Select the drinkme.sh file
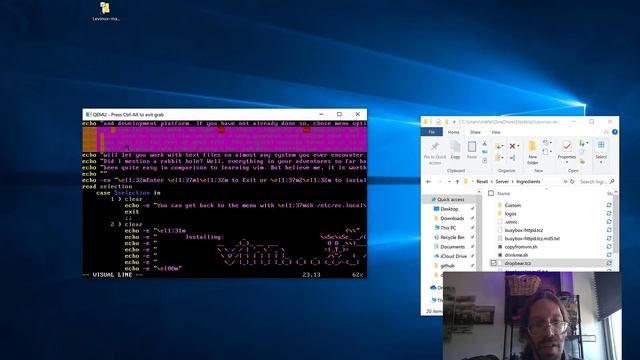Screen dimensions: 640x360 516,255
